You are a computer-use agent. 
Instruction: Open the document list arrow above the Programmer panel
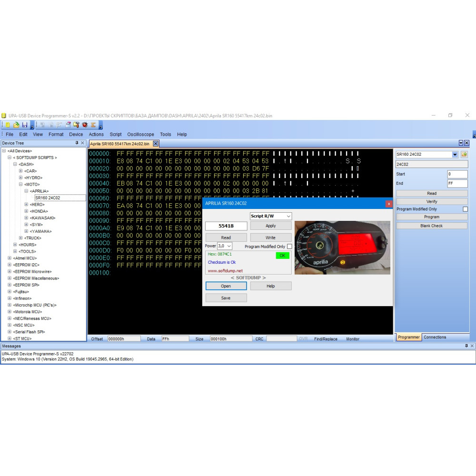(x=461, y=143)
